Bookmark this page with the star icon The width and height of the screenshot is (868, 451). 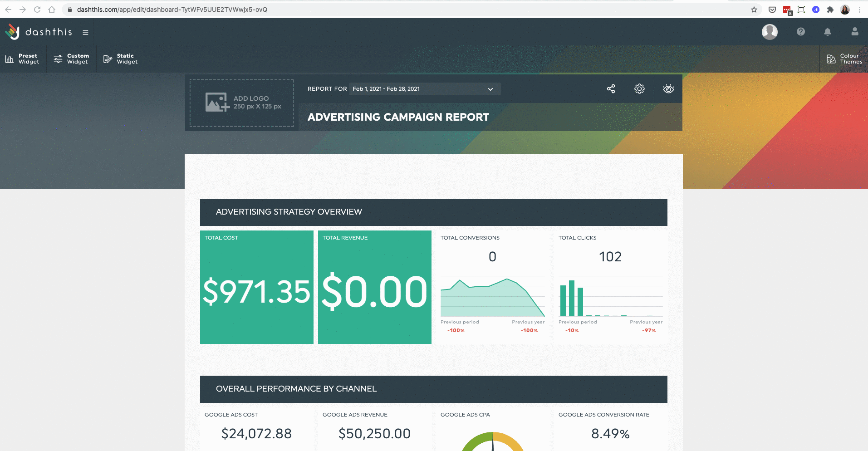pos(754,10)
